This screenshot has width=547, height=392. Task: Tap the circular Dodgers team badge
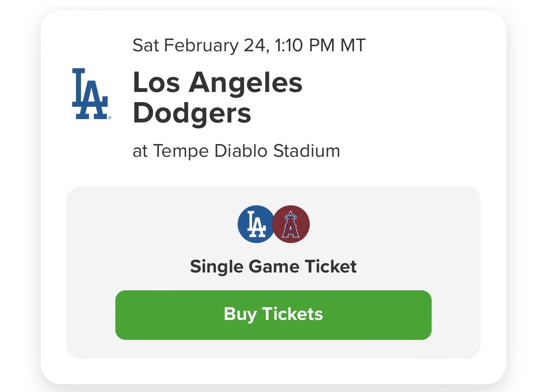tap(256, 224)
